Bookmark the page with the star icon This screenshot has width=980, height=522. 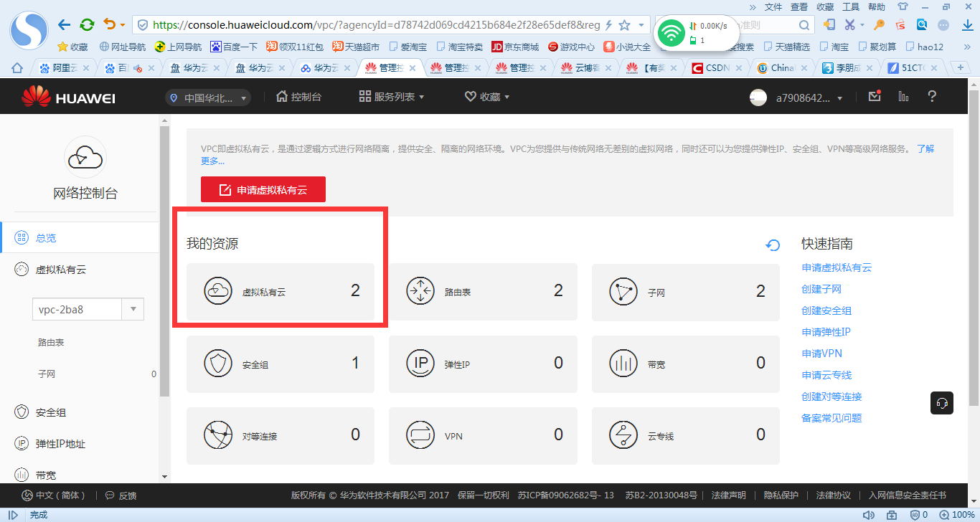coord(624,25)
